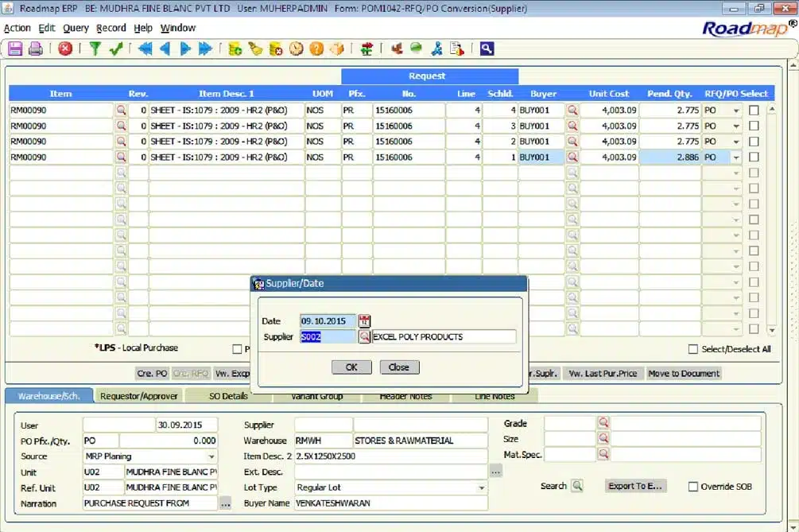This screenshot has height=532, width=799.
Task: Go to first record with double-left arrow
Action: 145,49
